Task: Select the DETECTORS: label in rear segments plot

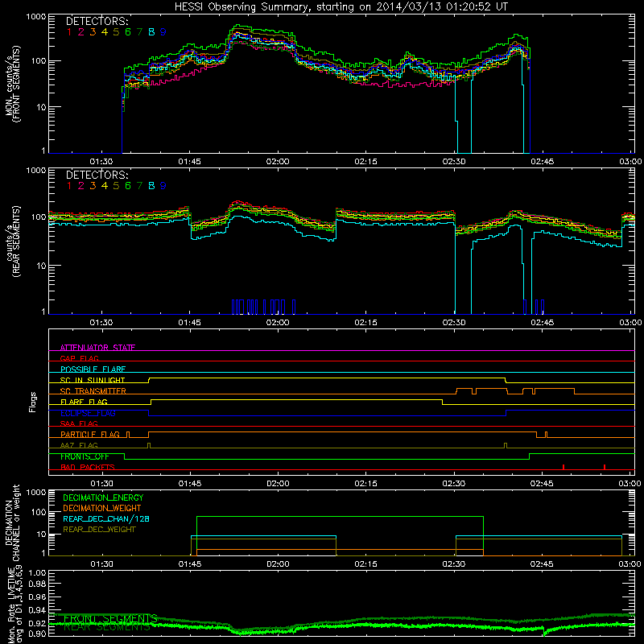Action: [97, 175]
